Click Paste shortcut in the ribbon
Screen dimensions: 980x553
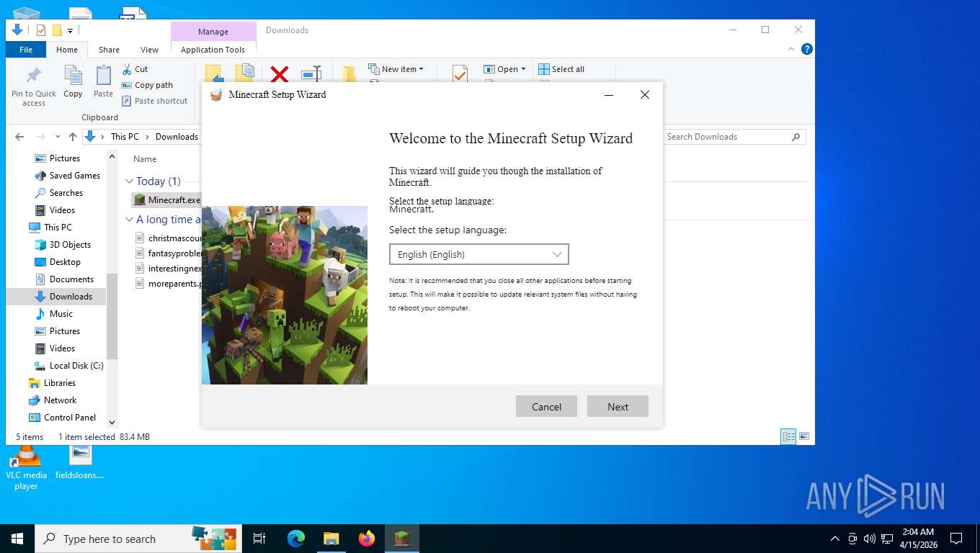(x=154, y=101)
